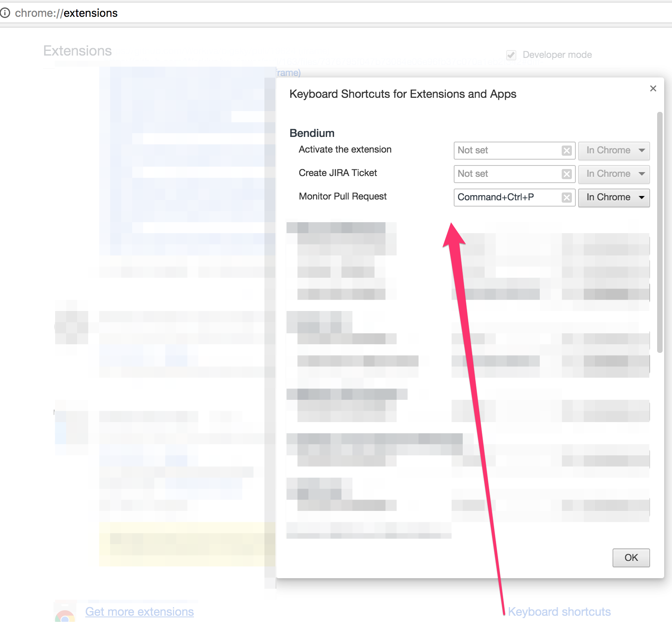Click the dialog's vertical scrollbar
672x622 pixels.
point(660,232)
